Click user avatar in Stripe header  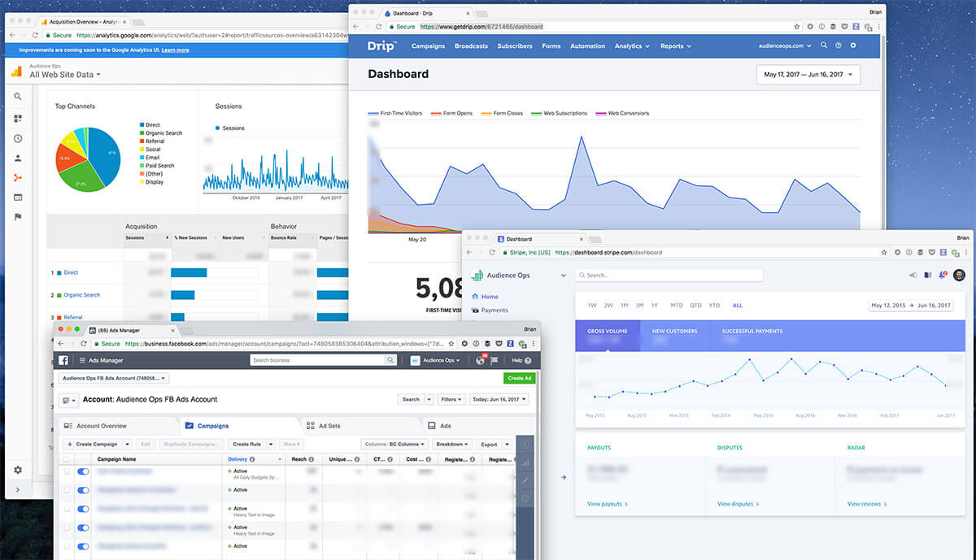pos(959,276)
